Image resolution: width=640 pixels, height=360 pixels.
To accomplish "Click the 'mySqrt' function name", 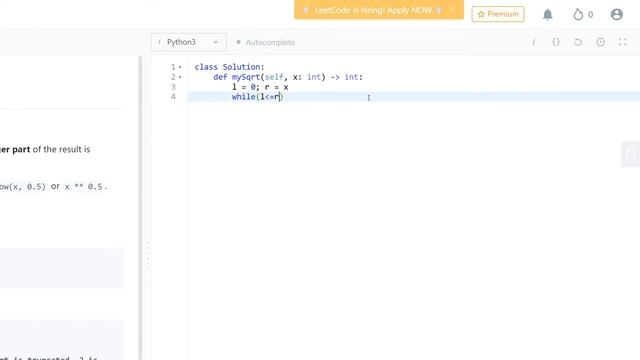I will click(x=246, y=77).
